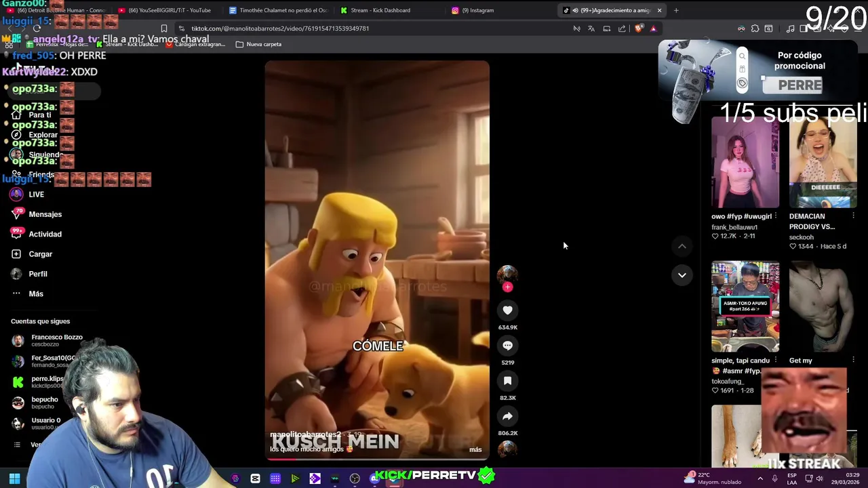Open the 'owo #fyp #uwugirl' video thumbnail
868x488 pixels.
click(745, 163)
